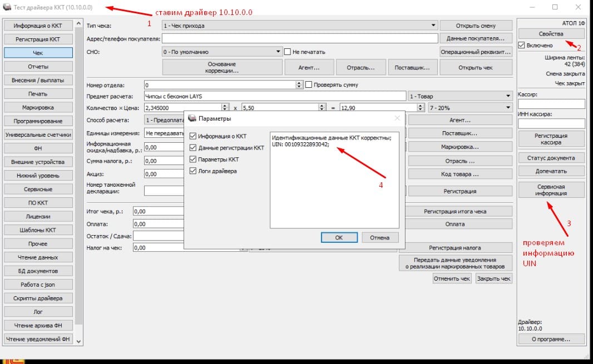Click the Регистрация налога button
The height and width of the screenshot is (364, 593).
click(455, 248)
